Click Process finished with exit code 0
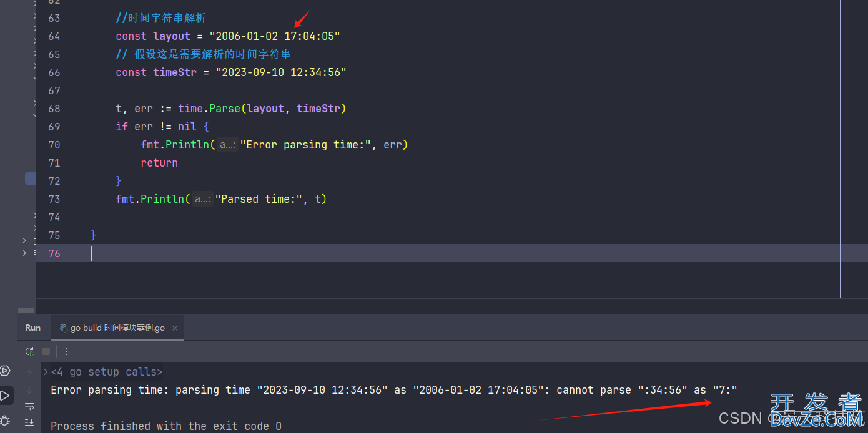The width and height of the screenshot is (868, 433). point(166,426)
